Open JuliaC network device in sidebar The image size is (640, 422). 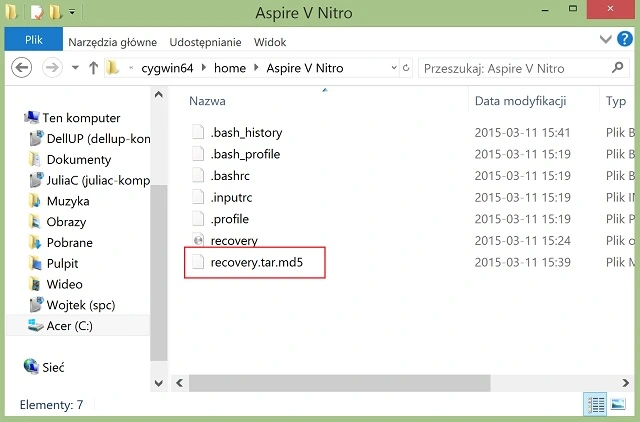click(98, 180)
